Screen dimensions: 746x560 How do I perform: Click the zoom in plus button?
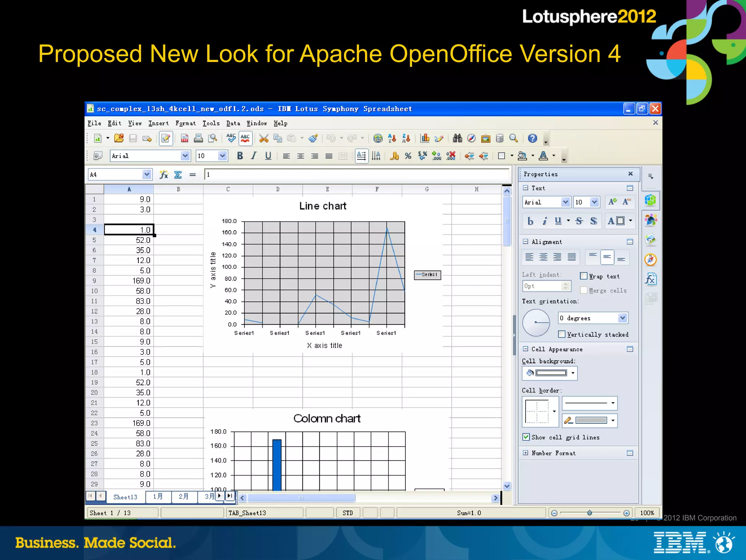tap(627, 513)
